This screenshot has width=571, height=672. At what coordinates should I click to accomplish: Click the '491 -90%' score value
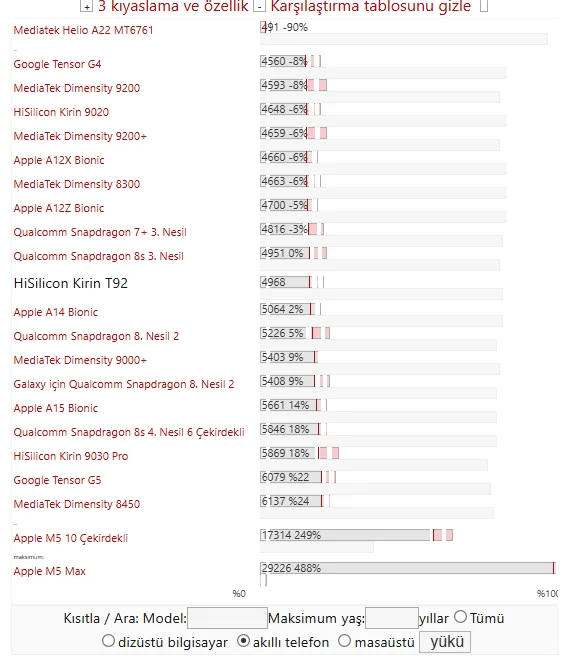pos(285,27)
